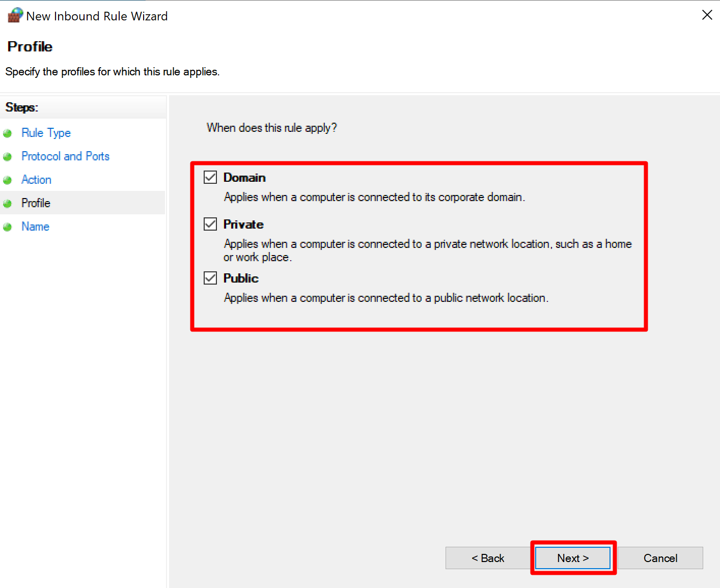The width and height of the screenshot is (720, 588).
Task: Click the bold Public label text
Action: [x=241, y=278]
